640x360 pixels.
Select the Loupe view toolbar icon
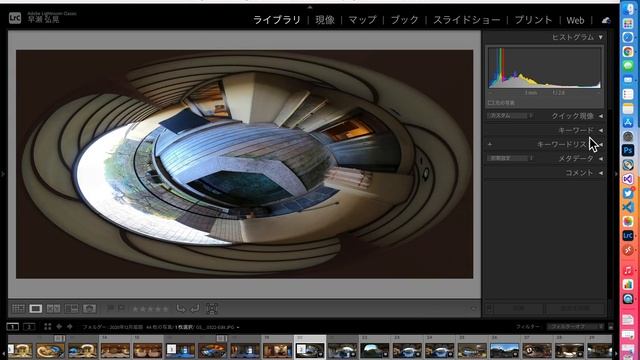pyautogui.click(x=36, y=309)
